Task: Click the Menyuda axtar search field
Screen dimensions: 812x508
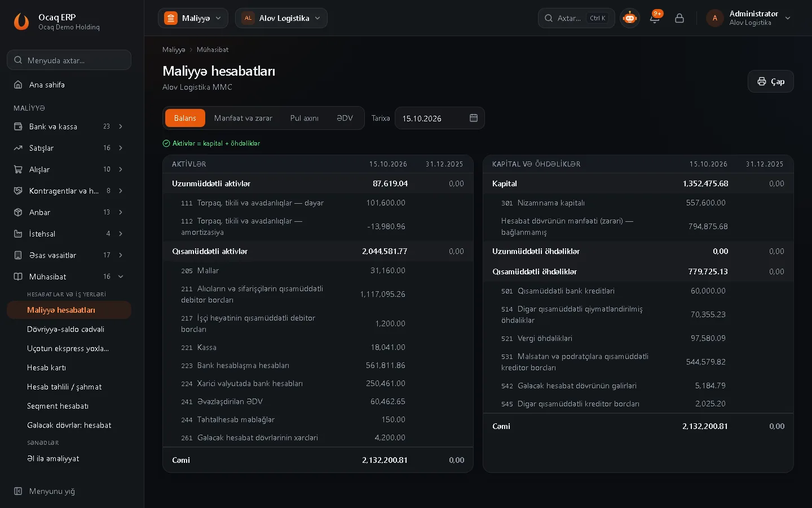Action: tap(69, 60)
